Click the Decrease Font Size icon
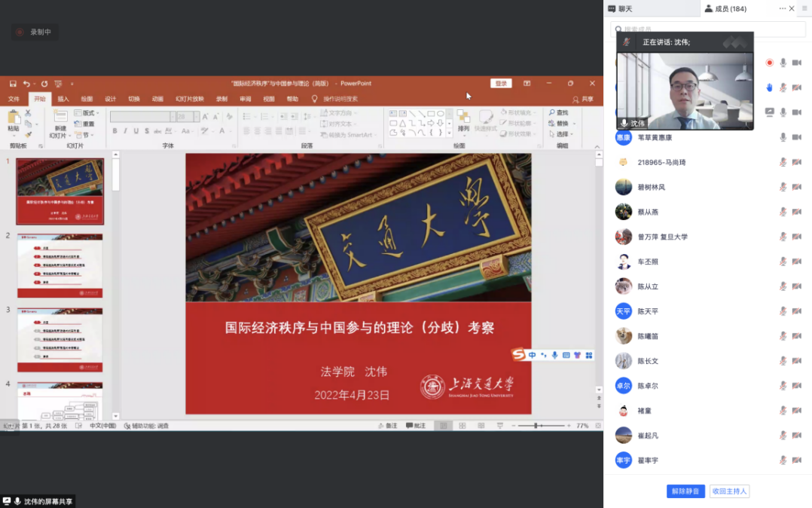Screen dimensions: 812x508 216,117
